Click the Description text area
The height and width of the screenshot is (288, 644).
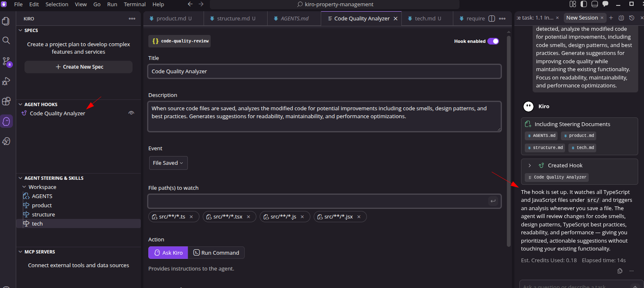click(x=324, y=117)
